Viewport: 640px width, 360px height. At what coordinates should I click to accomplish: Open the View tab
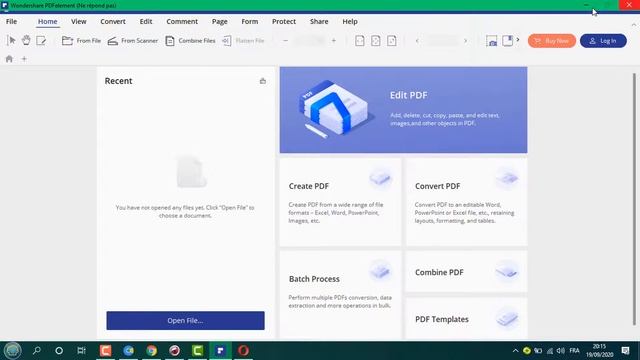pyautogui.click(x=78, y=21)
